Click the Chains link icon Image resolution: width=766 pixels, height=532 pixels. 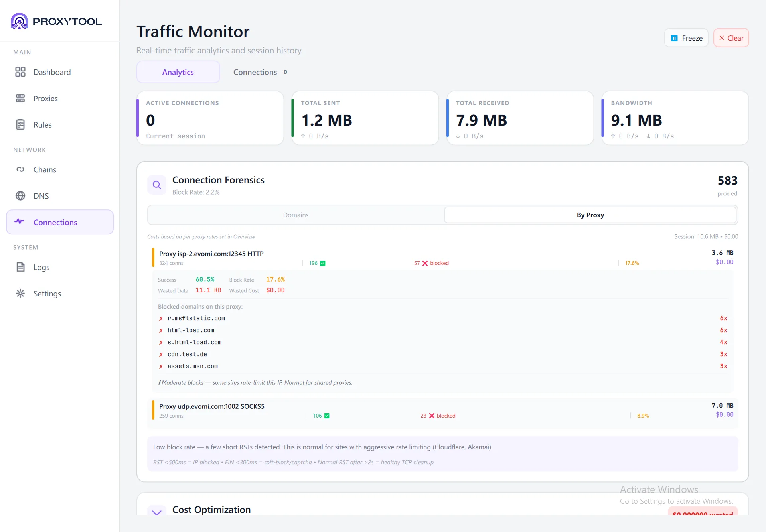[20, 169]
